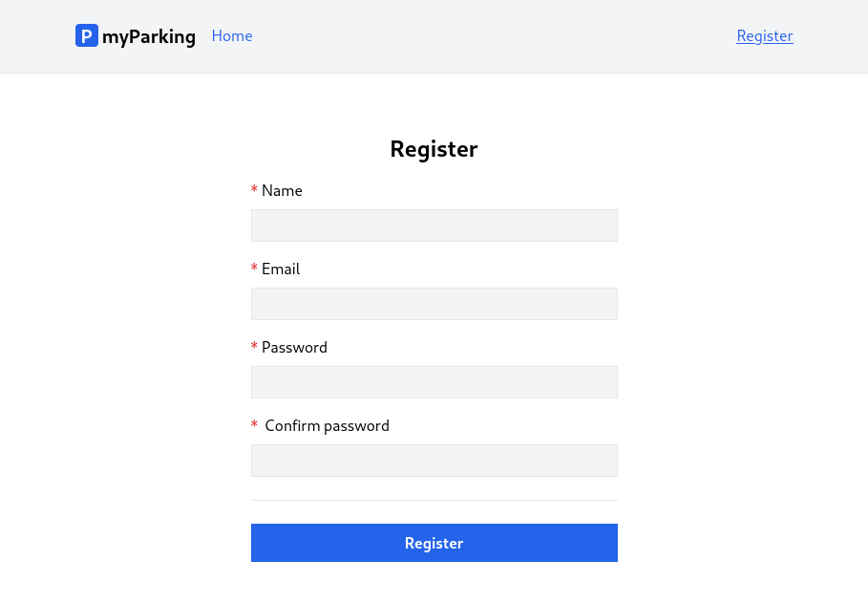Focus the Password input field
This screenshot has height=603, width=868.
coord(434,382)
